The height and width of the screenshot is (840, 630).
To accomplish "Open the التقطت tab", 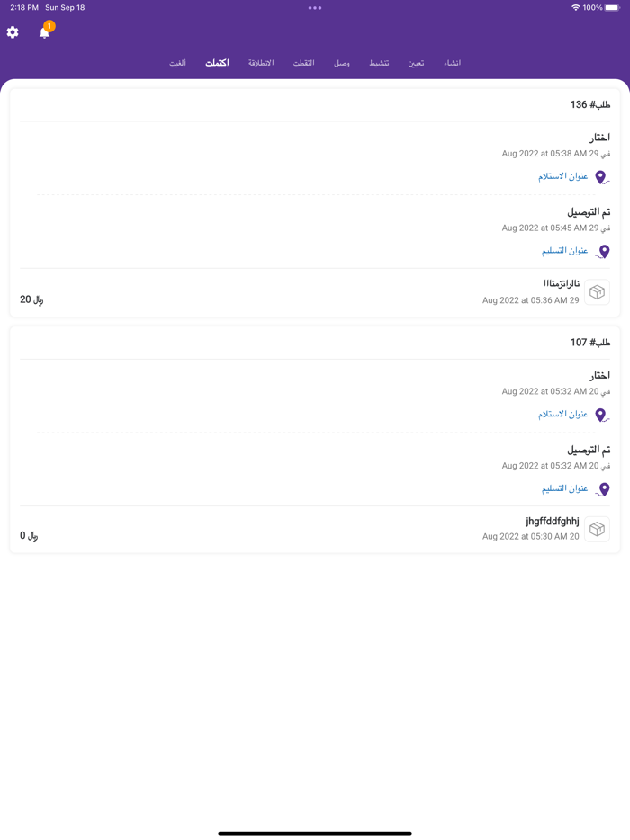I will coord(304,63).
